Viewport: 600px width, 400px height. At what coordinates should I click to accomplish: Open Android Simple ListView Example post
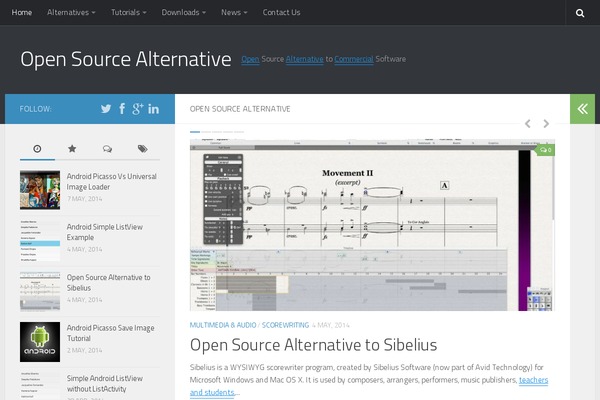click(x=105, y=232)
